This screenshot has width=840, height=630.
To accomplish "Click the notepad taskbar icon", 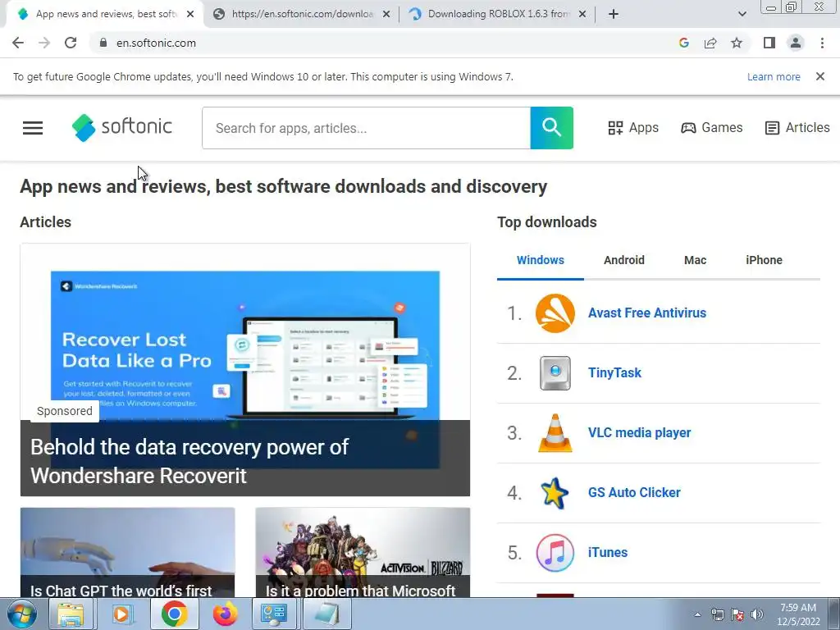I will pyautogui.click(x=326, y=614).
